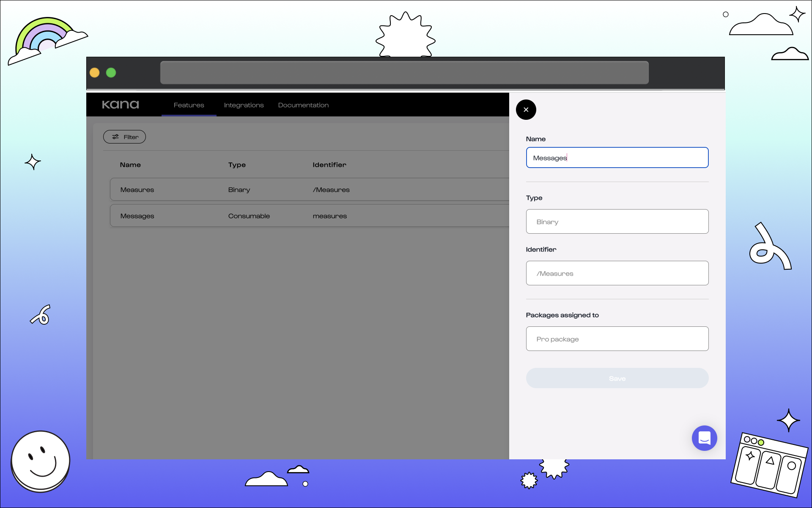Click the kana logo
Image resolution: width=812 pixels, height=508 pixels.
pos(121,105)
